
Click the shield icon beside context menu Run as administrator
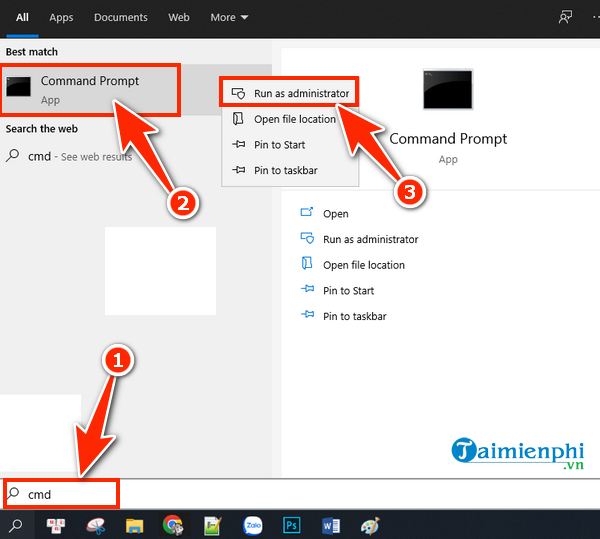coord(238,93)
